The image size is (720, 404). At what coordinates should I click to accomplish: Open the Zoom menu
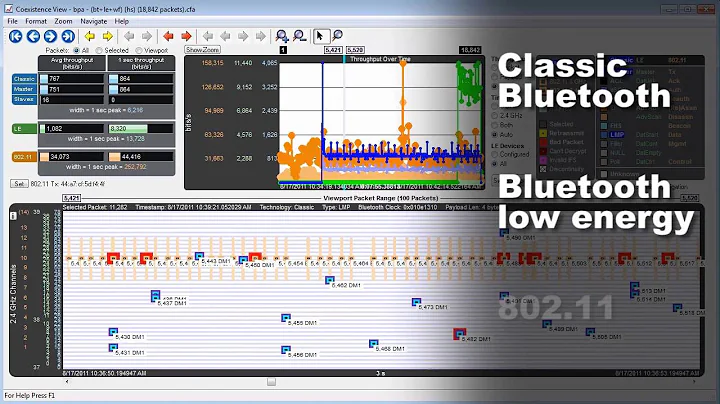click(63, 21)
